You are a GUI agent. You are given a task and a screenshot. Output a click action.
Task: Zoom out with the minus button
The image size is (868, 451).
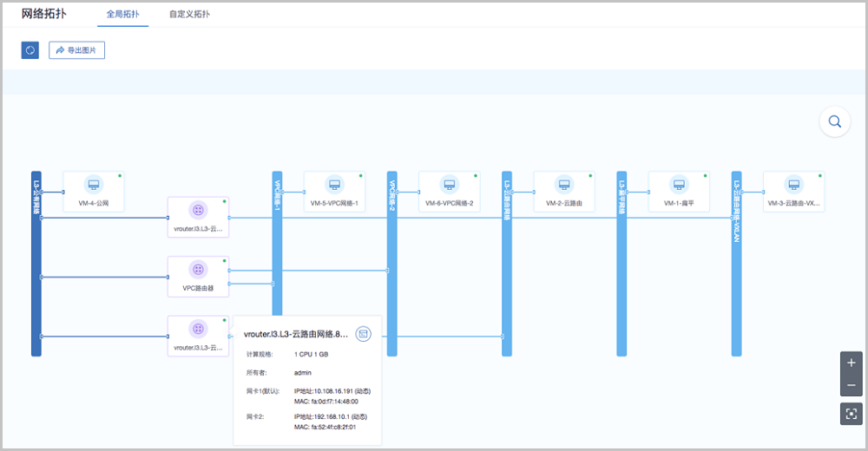[x=851, y=385]
